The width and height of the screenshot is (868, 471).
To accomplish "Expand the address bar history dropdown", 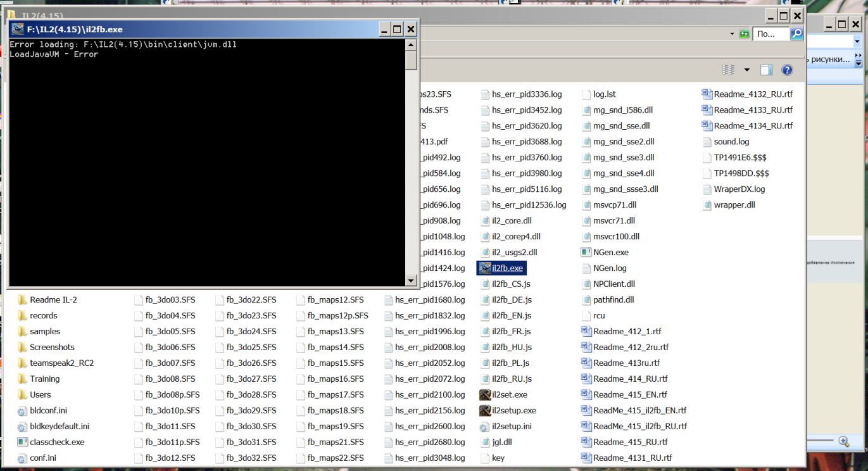I will point(733,34).
